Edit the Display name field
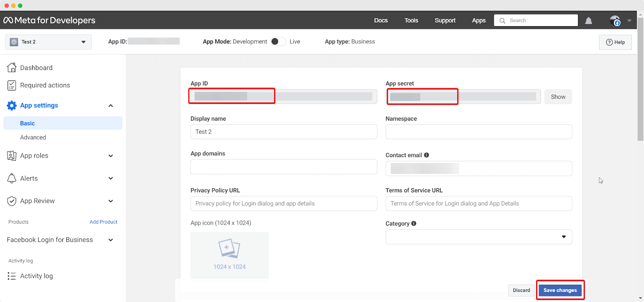 point(284,131)
